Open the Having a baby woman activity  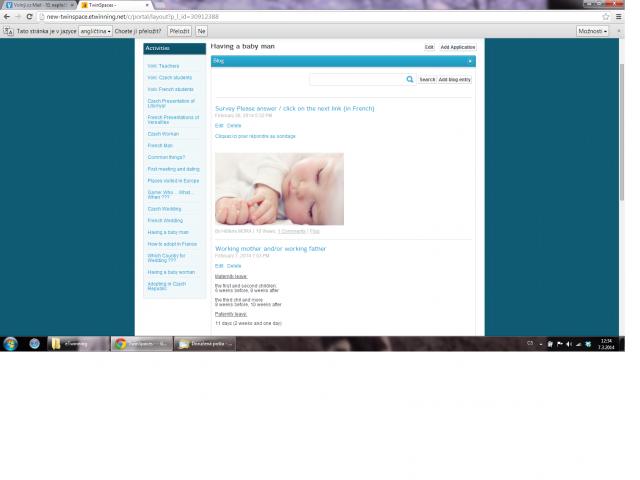click(171, 272)
